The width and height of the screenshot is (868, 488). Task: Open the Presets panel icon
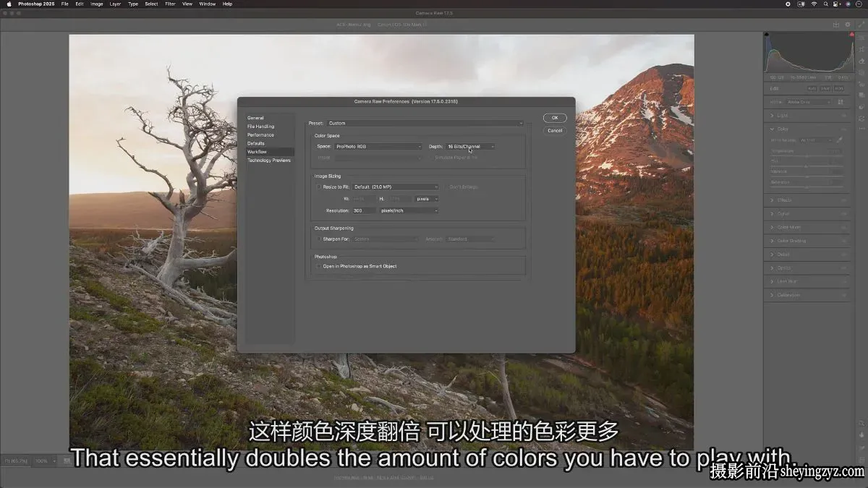(861, 108)
